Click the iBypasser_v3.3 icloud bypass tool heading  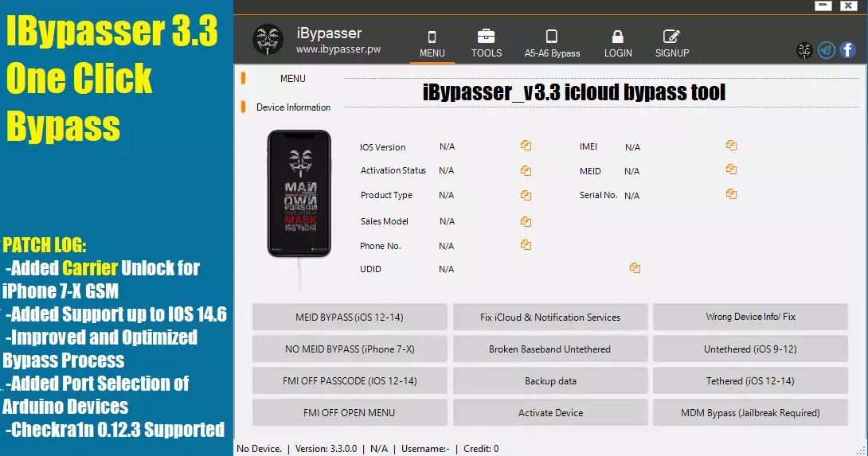click(x=573, y=92)
